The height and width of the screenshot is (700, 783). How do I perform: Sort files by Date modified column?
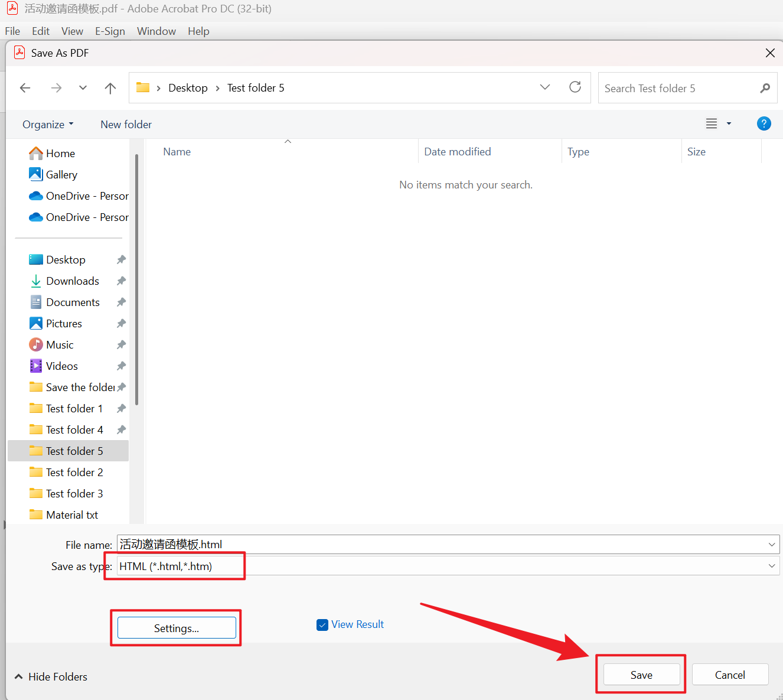[457, 152]
